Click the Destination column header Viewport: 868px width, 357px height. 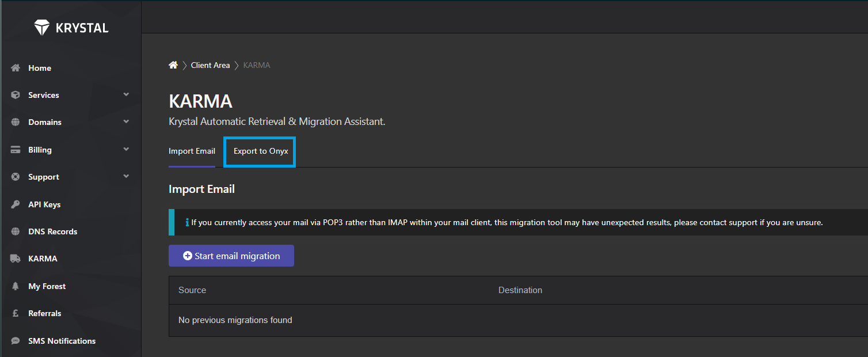520,290
